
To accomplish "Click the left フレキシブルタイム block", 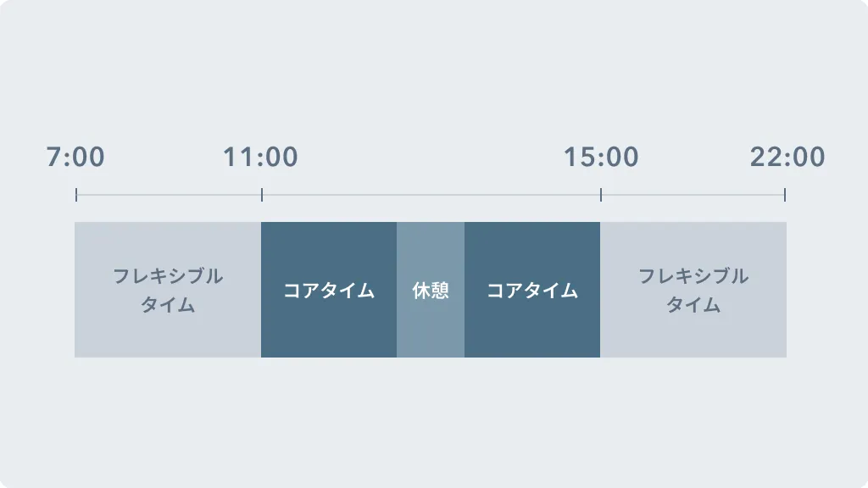I will pos(168,290).
